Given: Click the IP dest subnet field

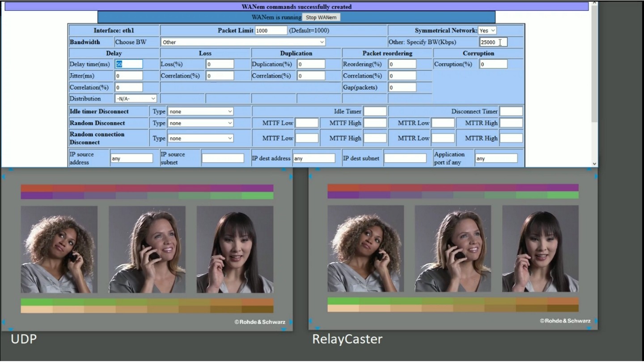Looking at the screenshot, I should (x=405, y=158).
